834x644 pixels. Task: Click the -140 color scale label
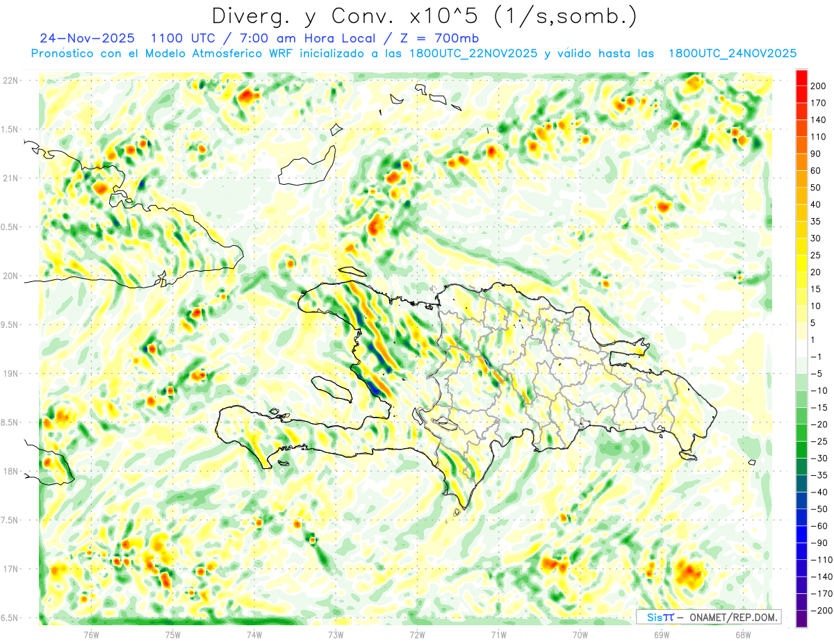[x=821, y=577]
